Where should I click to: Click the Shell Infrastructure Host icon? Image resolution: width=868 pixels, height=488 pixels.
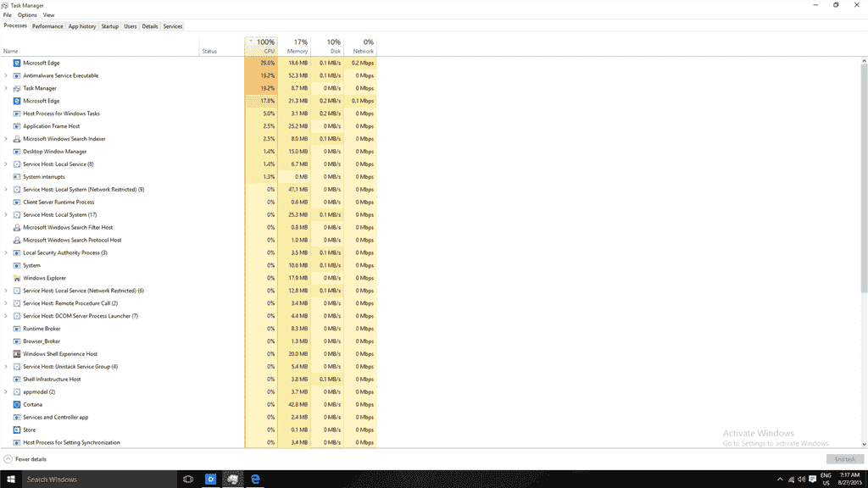coord(17,379)
